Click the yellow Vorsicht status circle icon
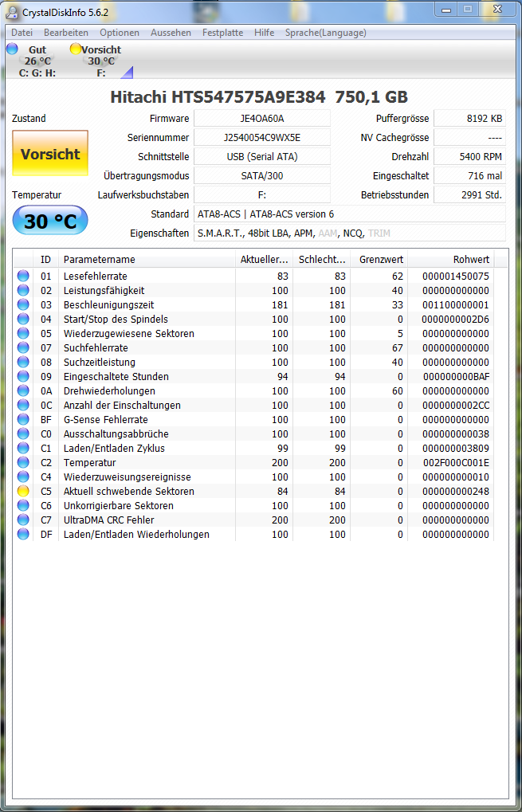Image resolution: width=522 pixels, height=812 pixels. click(76, 49)
